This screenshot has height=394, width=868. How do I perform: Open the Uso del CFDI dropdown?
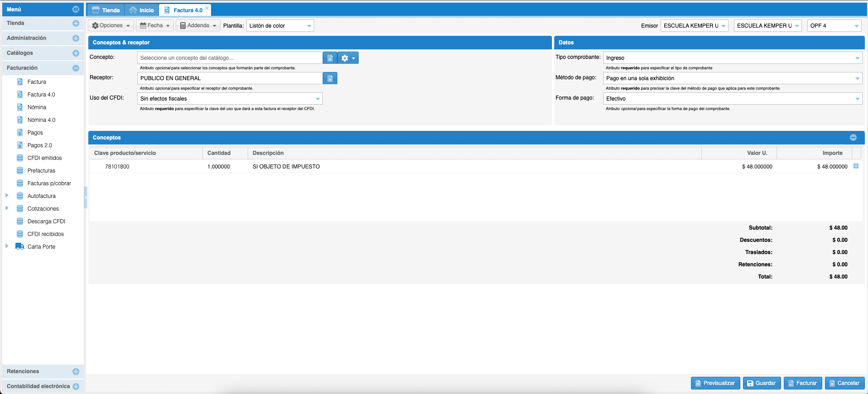pos(317,99)
